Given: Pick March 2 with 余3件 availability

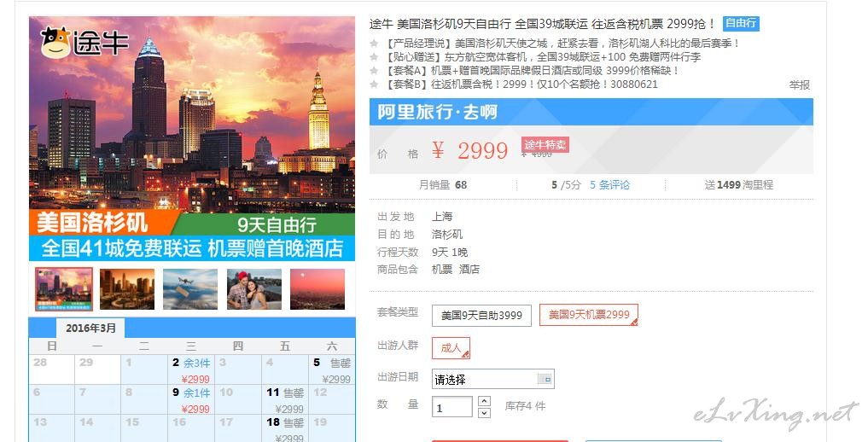Looking at the screenshot, I should (x=191, y=370).
